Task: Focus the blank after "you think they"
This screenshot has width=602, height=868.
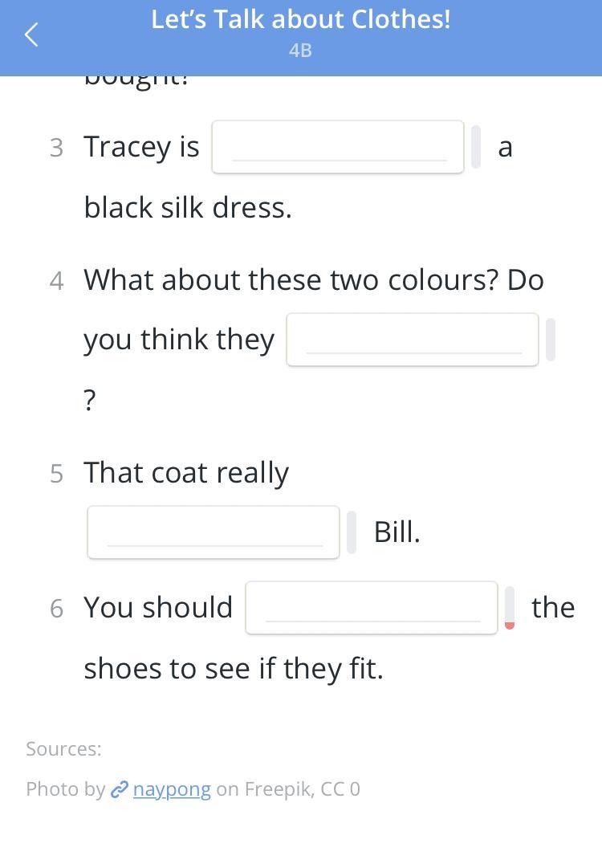Action: click(x=413, y=340)
